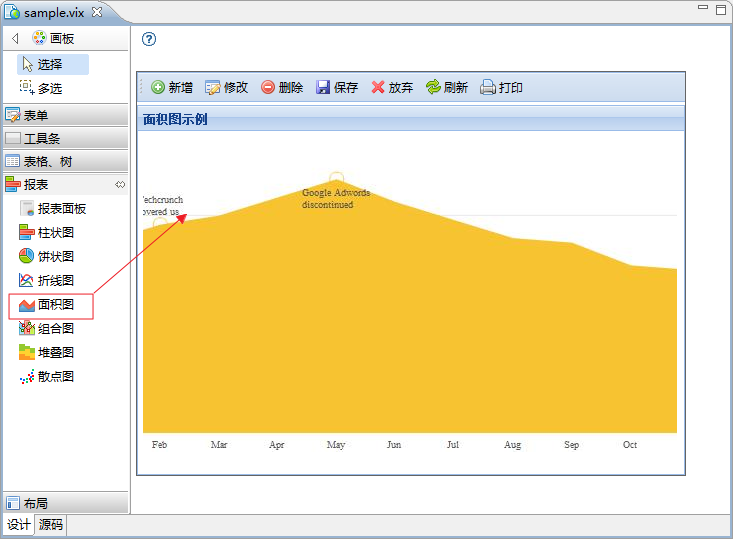Click the toolbar drag handle
733x539 pixels.
pos(141,87)
